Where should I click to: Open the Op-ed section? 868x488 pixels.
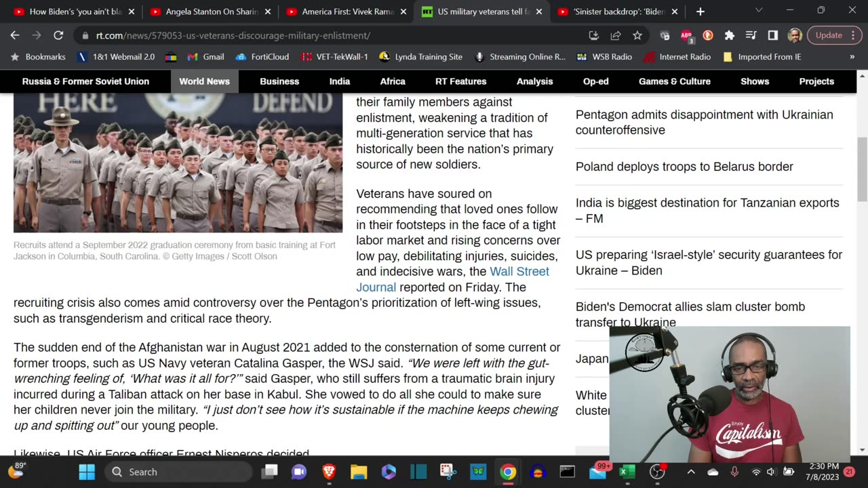596,81
